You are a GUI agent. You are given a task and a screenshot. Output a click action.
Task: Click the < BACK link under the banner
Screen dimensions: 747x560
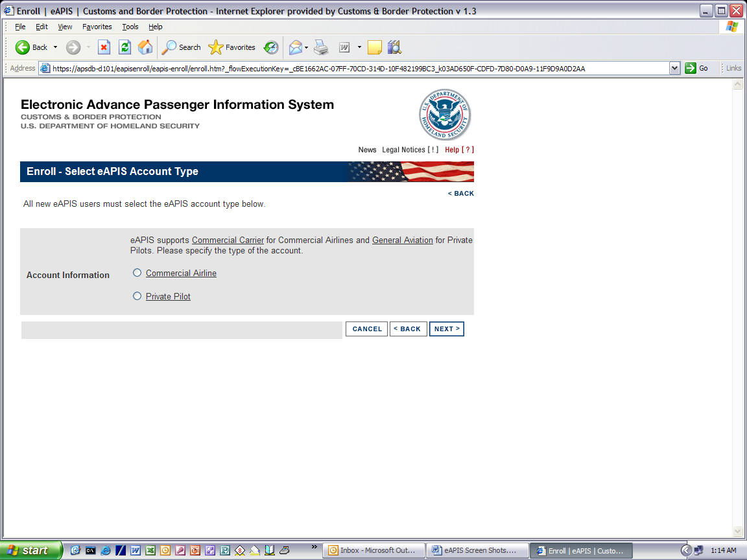[x=460, y=193]
